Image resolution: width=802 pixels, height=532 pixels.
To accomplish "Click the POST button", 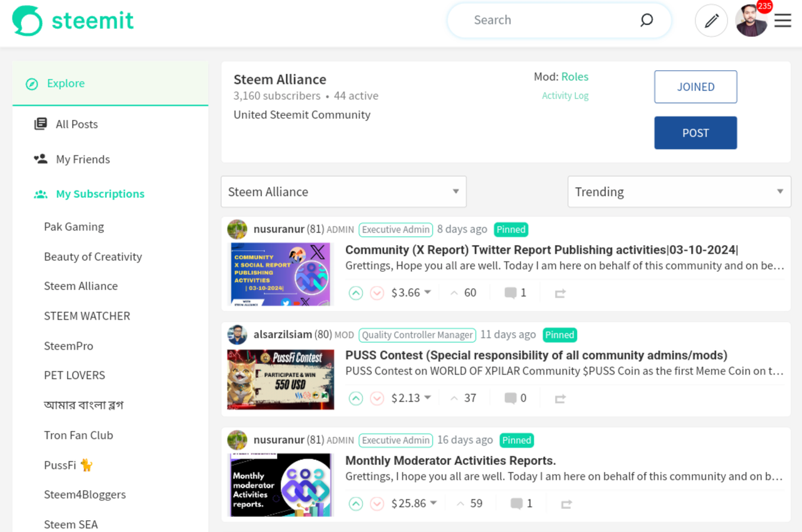I will pos(695,133).
